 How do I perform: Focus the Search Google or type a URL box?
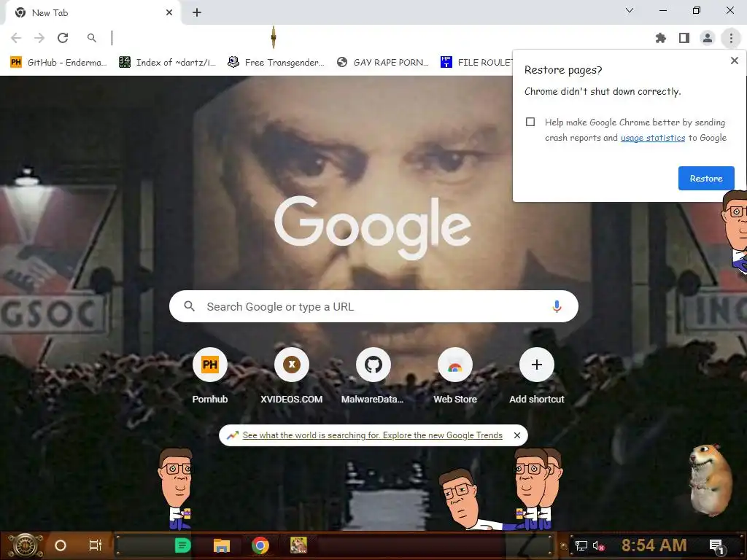tap(373, 306)
